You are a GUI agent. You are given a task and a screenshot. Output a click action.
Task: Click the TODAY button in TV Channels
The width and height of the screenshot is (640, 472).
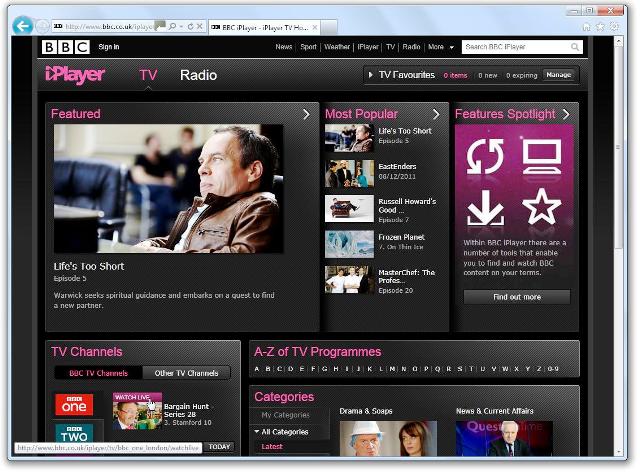(219, 447)
